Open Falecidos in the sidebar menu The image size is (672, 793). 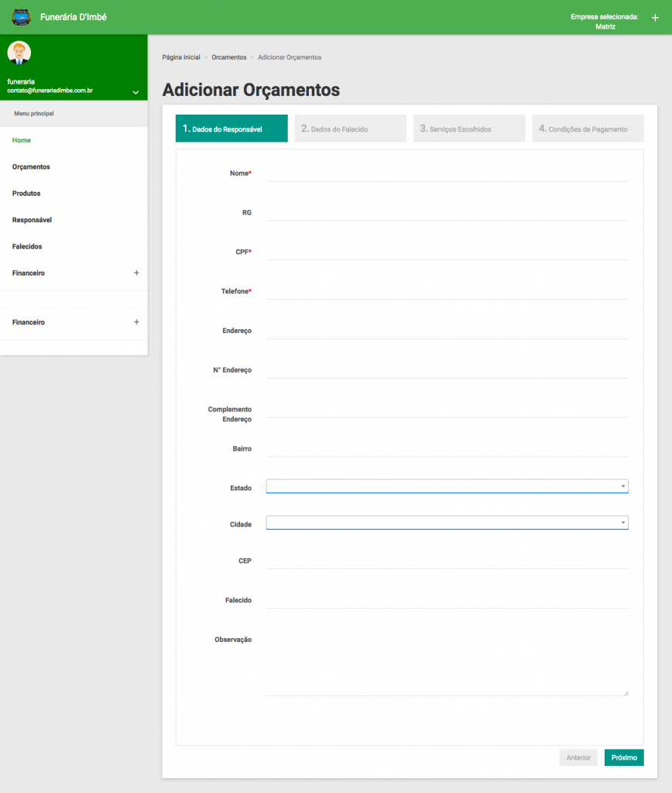click(27, 246)
